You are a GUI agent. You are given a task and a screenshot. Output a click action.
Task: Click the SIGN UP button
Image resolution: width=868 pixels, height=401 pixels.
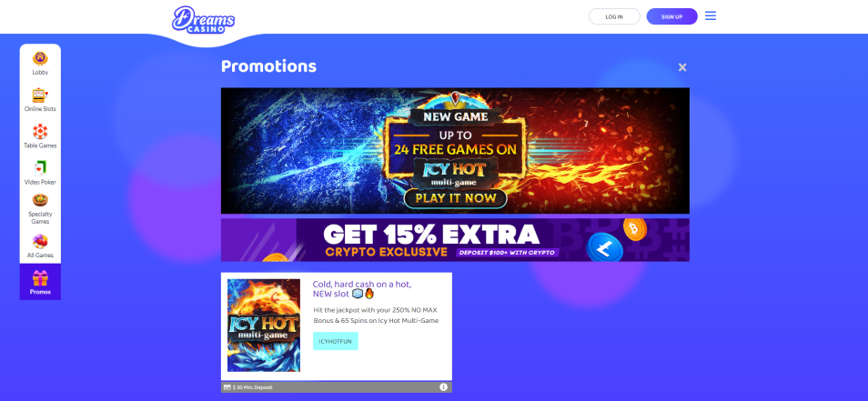[671, 16]
